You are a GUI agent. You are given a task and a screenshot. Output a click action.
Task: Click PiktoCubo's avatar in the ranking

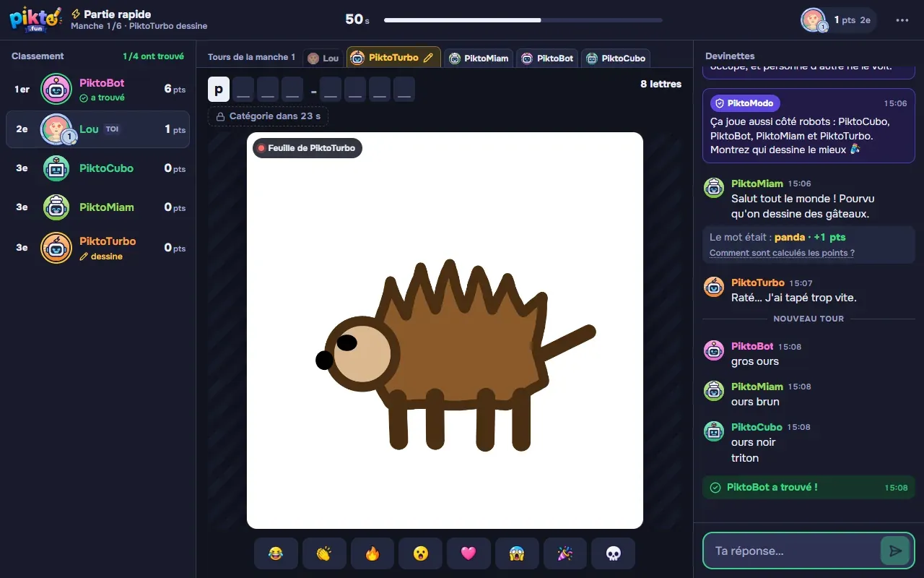[x=56, y=168]
